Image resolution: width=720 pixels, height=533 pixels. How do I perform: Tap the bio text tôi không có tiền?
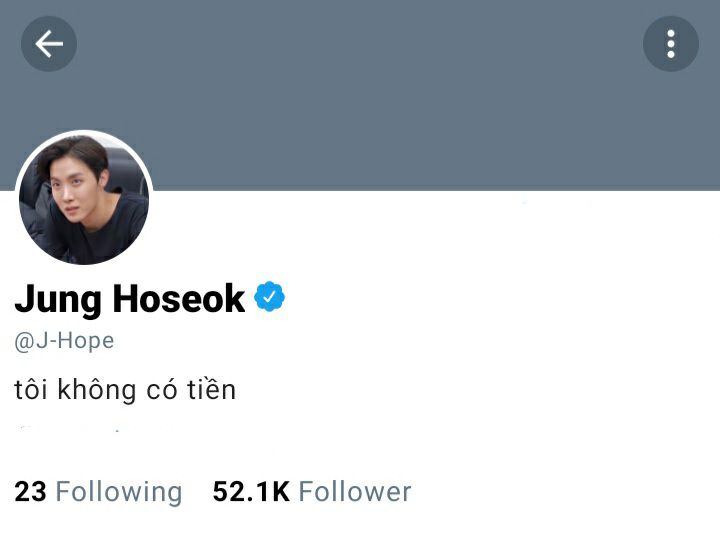[x=125, y=390]
